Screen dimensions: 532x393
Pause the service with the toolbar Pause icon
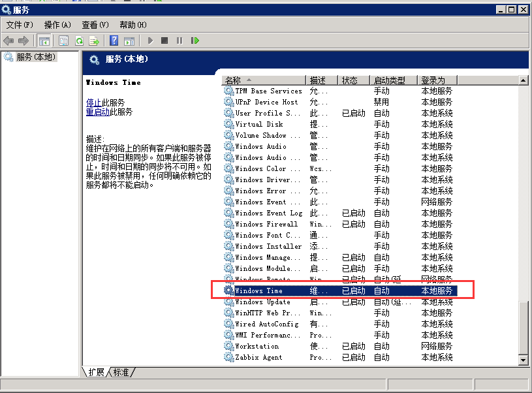coord(180,40)
